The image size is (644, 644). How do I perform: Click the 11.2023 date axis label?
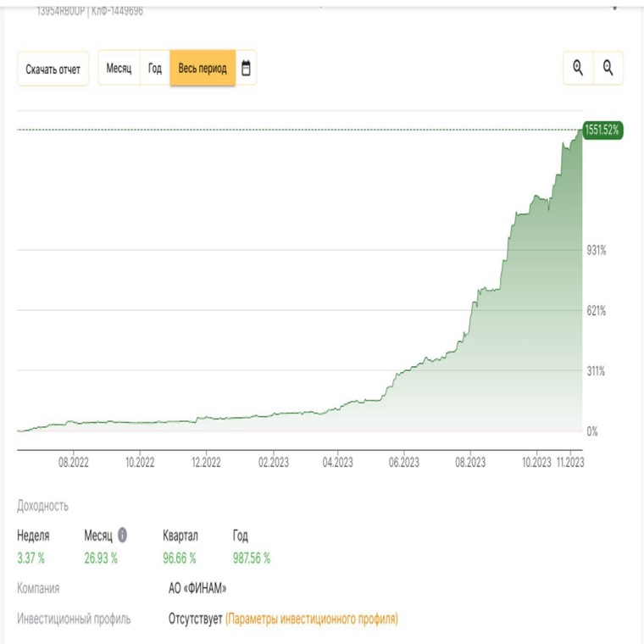coord(570,463)
